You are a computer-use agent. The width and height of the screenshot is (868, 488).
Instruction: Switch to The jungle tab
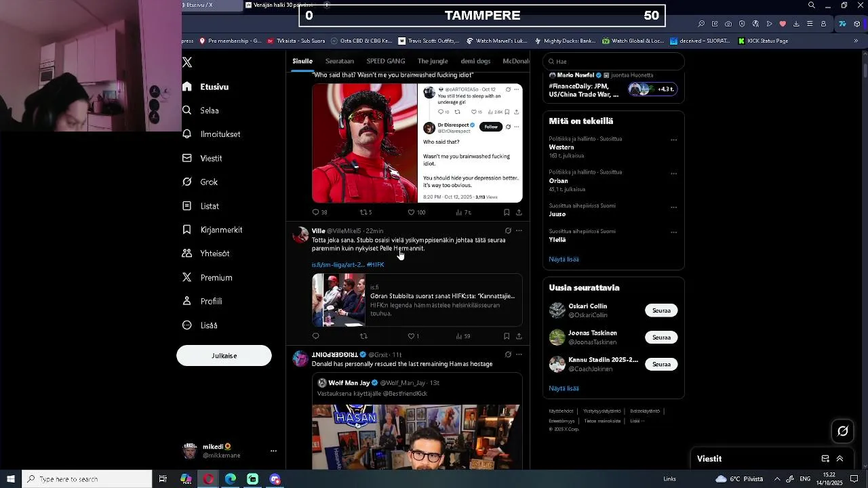[433, 61]
